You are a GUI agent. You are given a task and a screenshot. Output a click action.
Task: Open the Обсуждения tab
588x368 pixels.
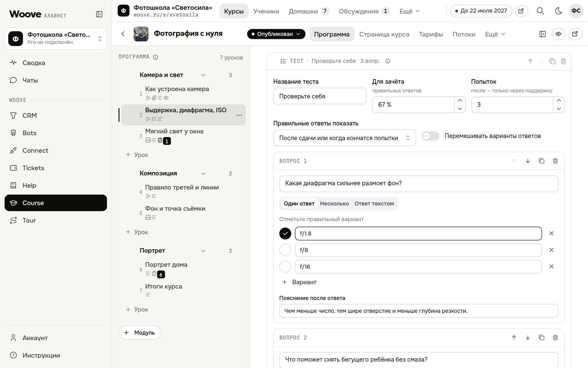[x=364, y=11]
